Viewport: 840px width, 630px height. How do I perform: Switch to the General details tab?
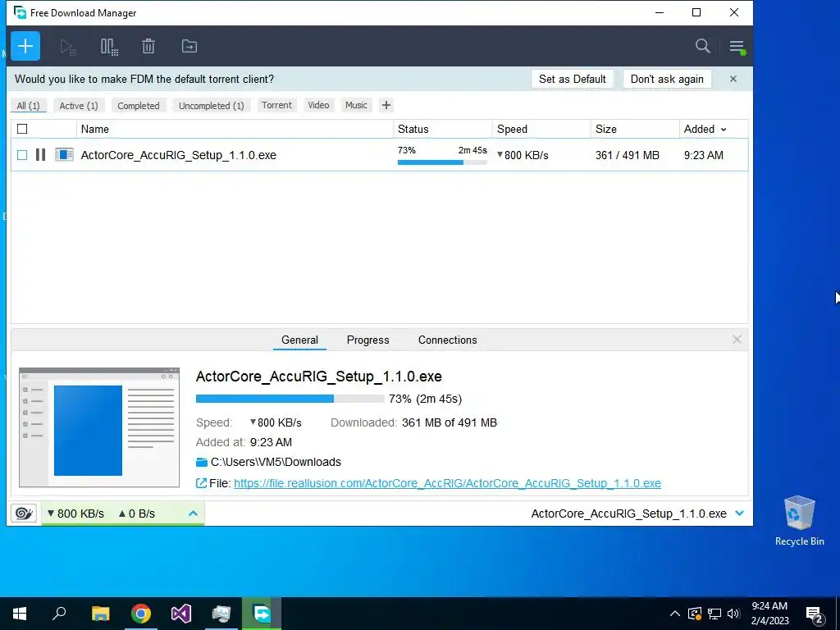pyautogui.click(x=299, y=340)
